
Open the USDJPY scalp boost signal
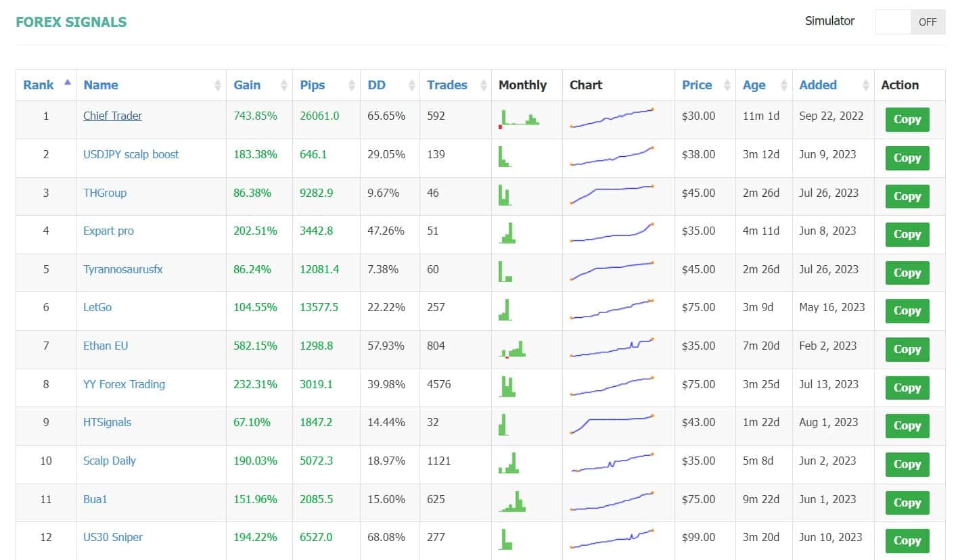[x=131, y=154]
